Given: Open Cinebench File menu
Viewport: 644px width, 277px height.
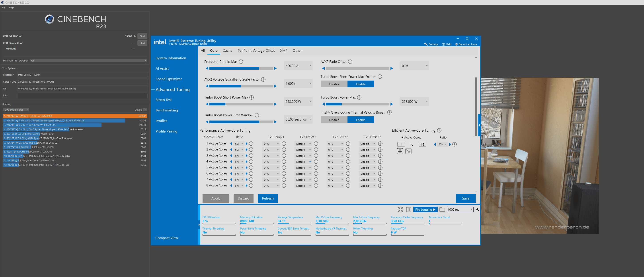Looking at the screenshot, I should [4, 8].
